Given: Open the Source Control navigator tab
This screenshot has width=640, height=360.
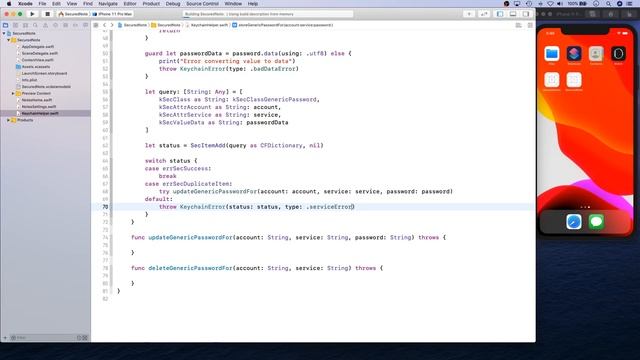Looking at the screenshot, I should [16, 25].
